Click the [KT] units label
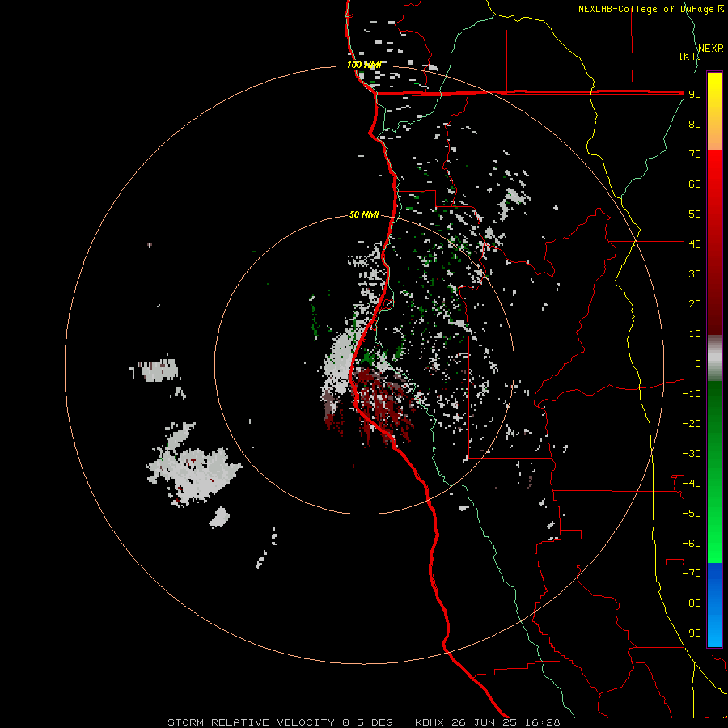 [690, 56]
